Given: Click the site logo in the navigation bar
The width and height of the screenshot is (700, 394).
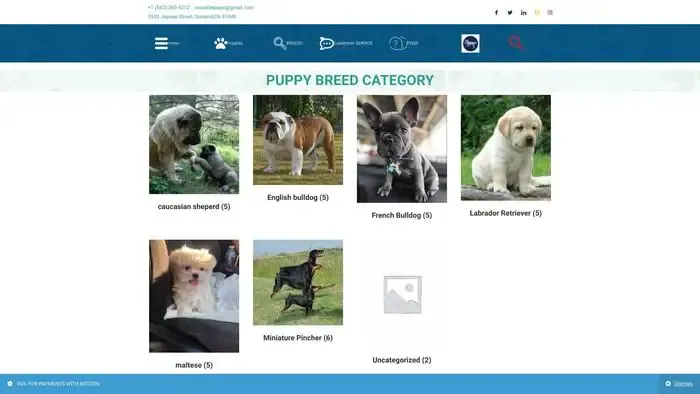Looking at the screenshot, I should [x=470, y=43].
